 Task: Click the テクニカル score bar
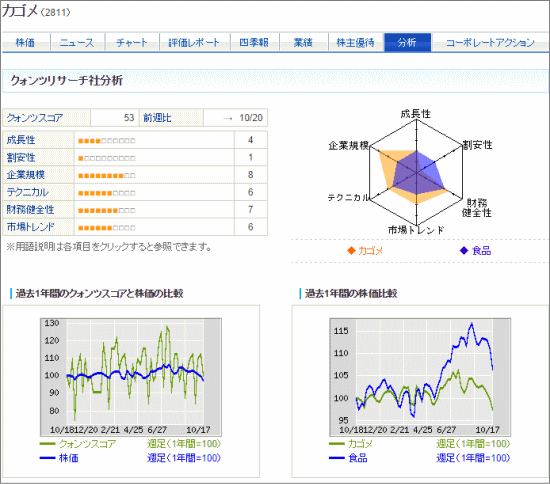[x=107, y=193]
